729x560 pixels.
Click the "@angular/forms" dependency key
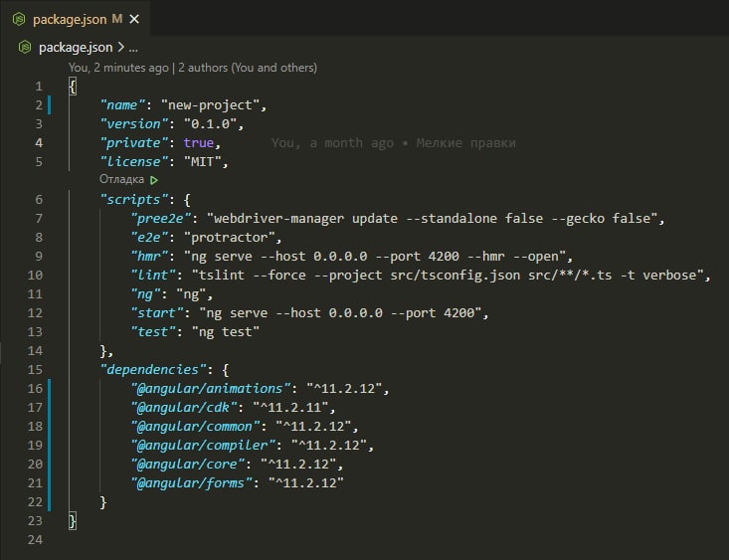191,483
